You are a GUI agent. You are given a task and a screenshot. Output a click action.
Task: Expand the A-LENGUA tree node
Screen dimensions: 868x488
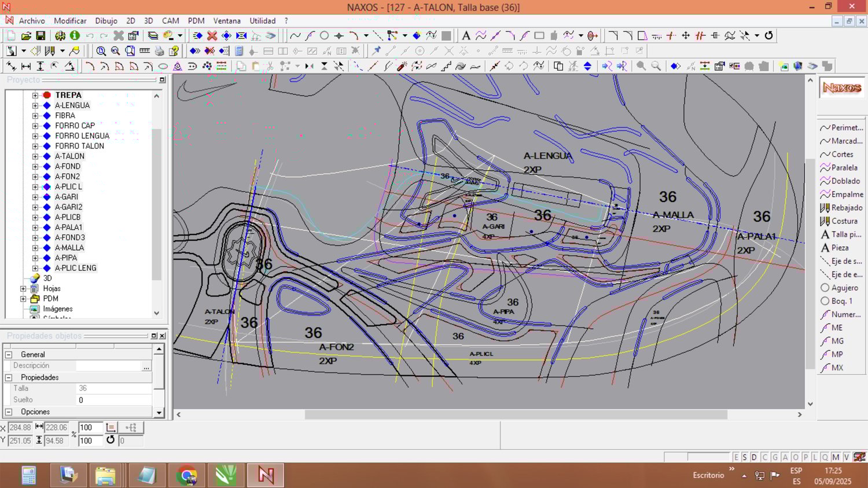[35, 105]
